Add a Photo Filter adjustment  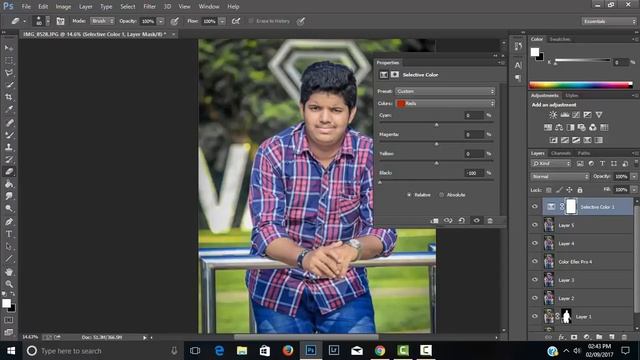point(582,128)
